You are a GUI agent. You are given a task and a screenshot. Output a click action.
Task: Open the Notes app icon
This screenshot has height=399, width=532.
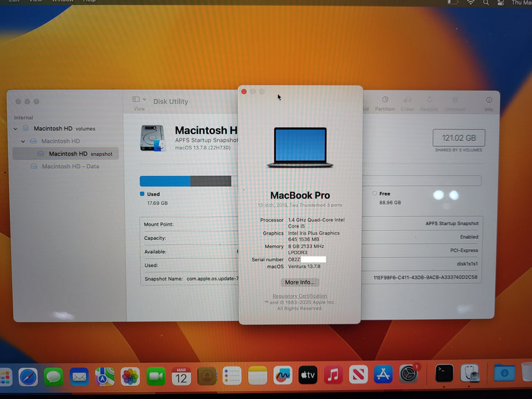tap(258, 375)
